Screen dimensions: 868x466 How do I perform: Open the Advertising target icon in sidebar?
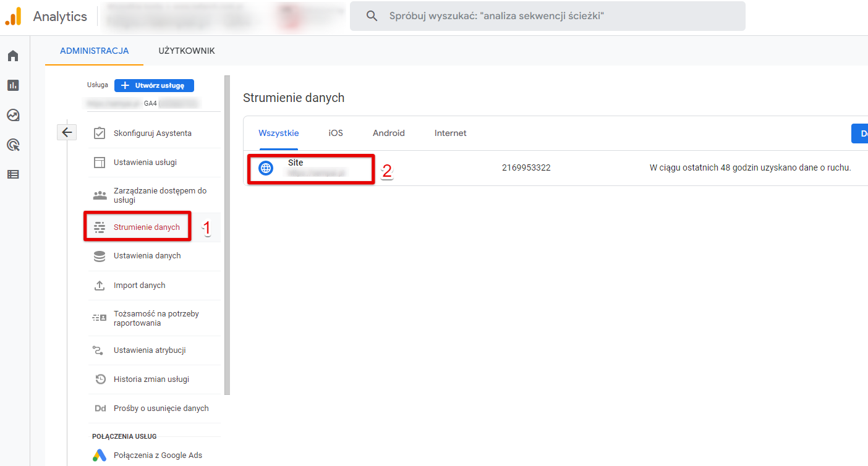point(13,145)
